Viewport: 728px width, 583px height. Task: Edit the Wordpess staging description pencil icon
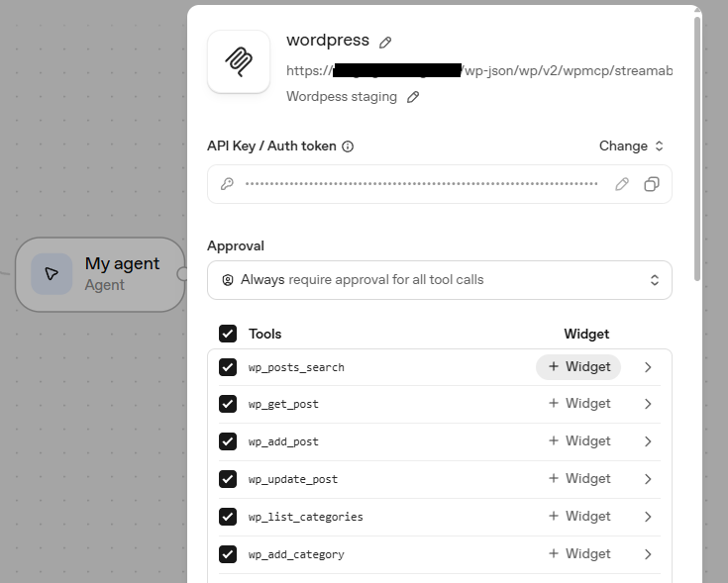[413, 97]
